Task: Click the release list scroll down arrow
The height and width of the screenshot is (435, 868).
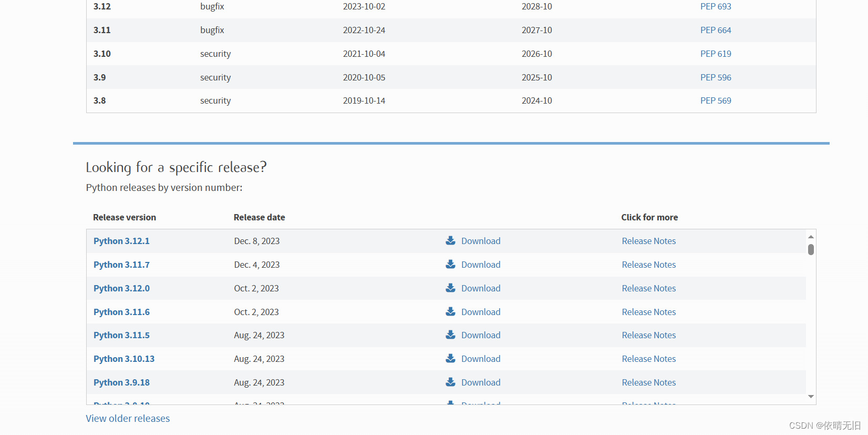Action: tap(811, 397)
